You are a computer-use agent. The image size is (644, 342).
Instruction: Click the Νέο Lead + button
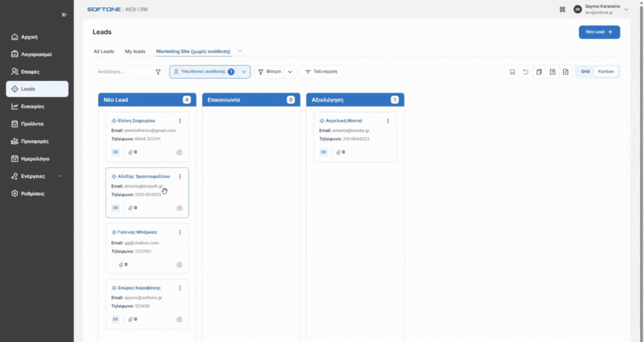599,32
